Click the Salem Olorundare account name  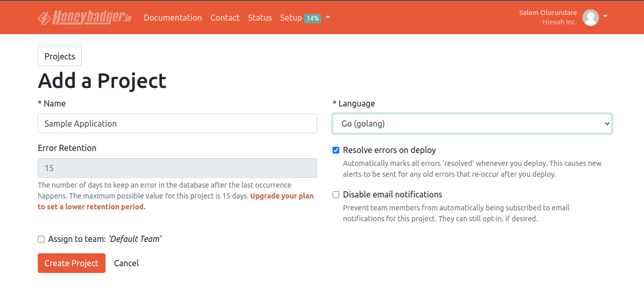point(548,12)
